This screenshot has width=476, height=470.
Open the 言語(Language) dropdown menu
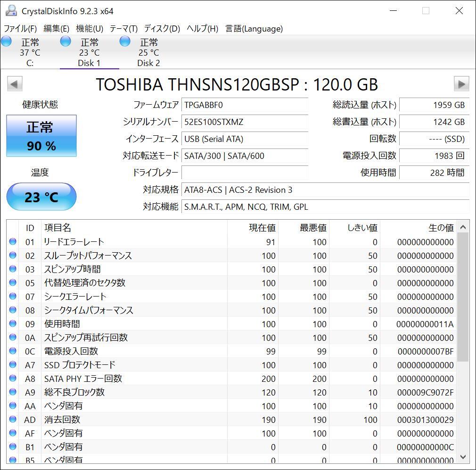255,28
